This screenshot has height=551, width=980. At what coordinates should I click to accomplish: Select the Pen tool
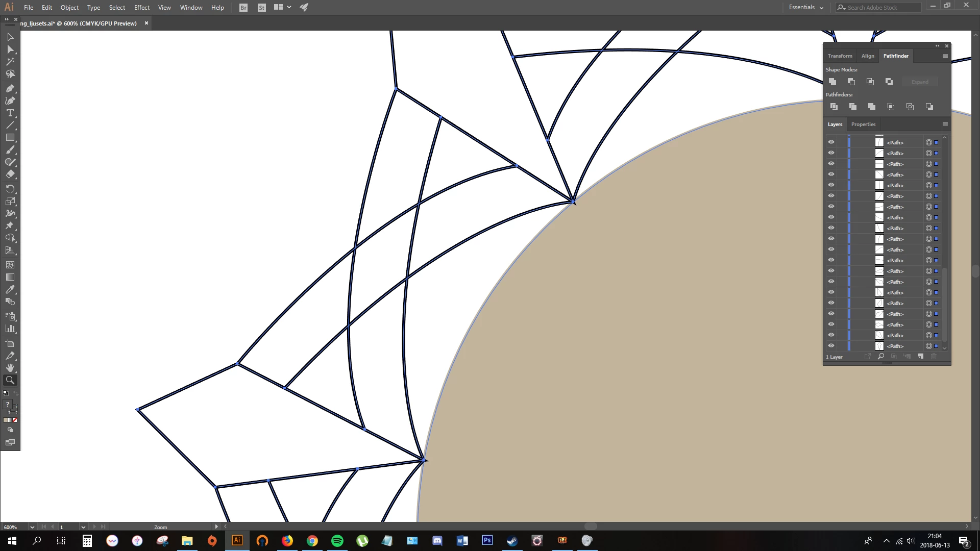(x=10, y=88)
